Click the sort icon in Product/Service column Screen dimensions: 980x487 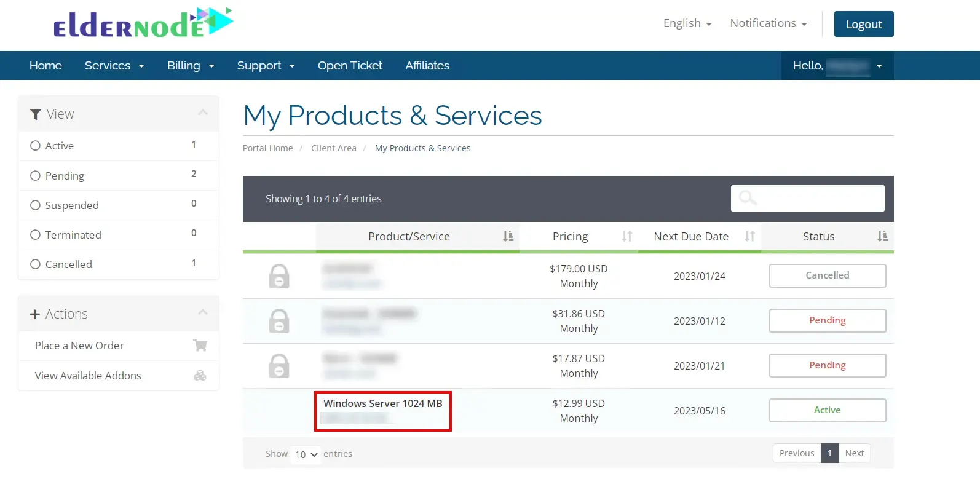pos(508,237)
